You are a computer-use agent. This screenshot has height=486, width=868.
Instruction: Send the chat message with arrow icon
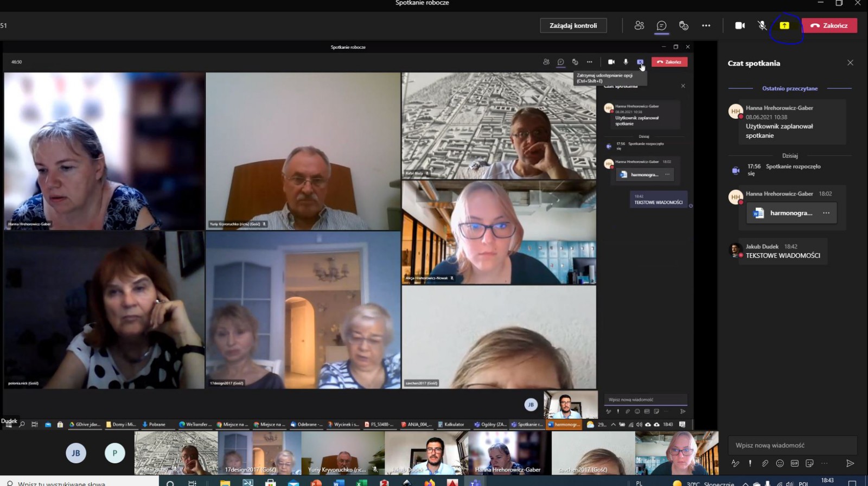point(850,463)
